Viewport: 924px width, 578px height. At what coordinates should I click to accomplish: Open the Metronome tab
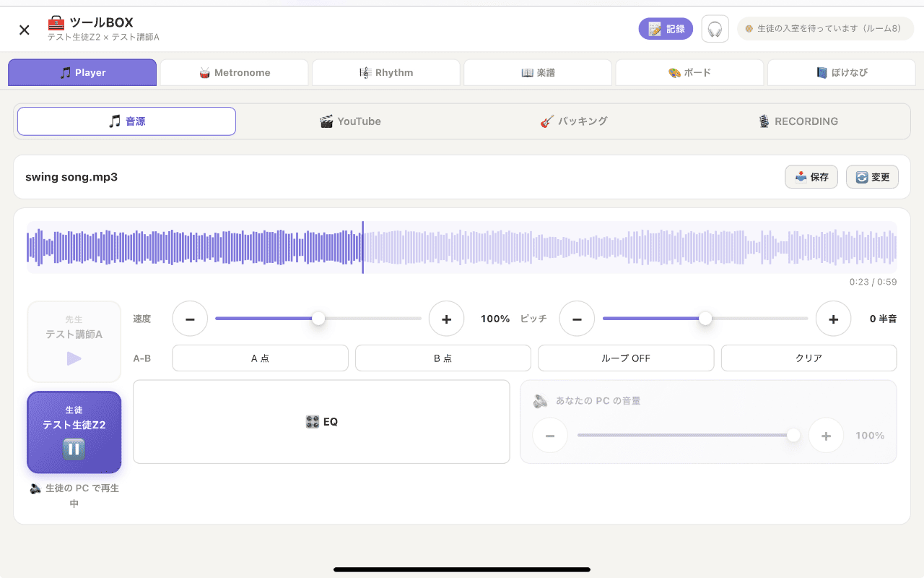[x=235, y=72]
